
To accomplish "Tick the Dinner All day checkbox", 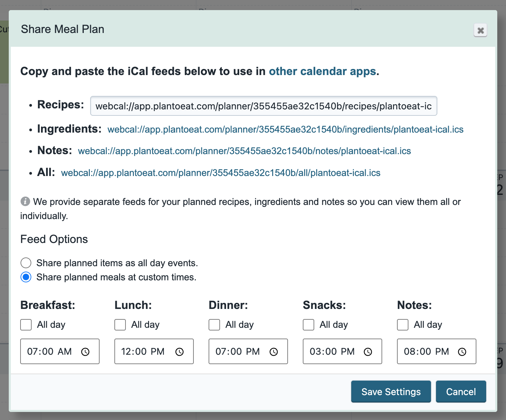I will [214, 325].
